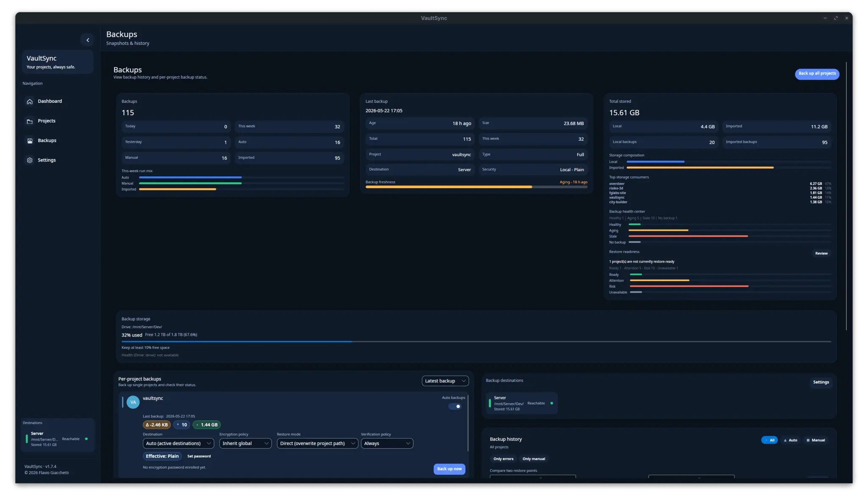This screenshot has height=502, width=868.
Task: Click Back up all projects button
Action: (817, 74)
